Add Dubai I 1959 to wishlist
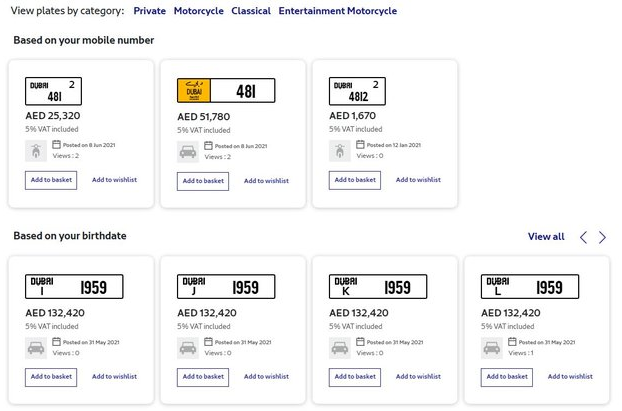 click(x=114, y=376)
